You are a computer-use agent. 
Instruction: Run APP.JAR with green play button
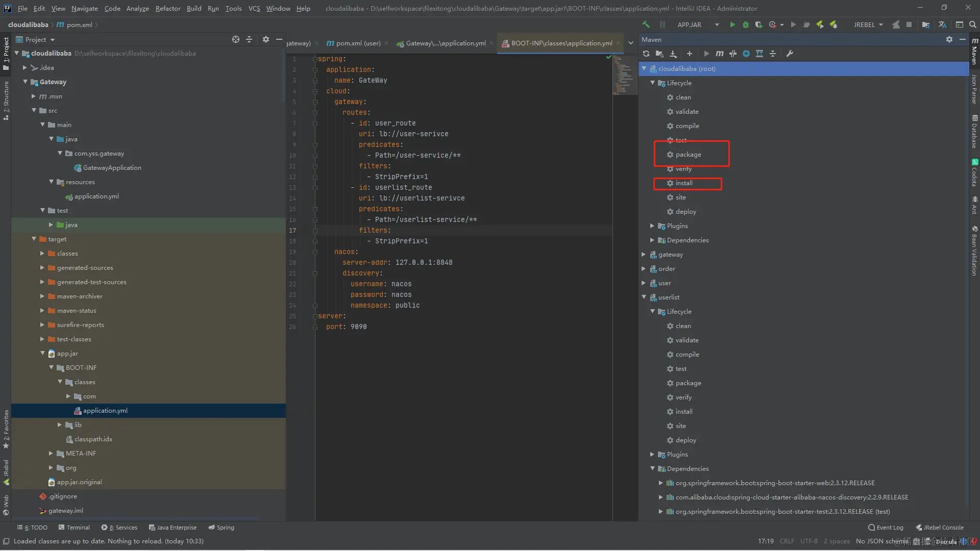732,24
